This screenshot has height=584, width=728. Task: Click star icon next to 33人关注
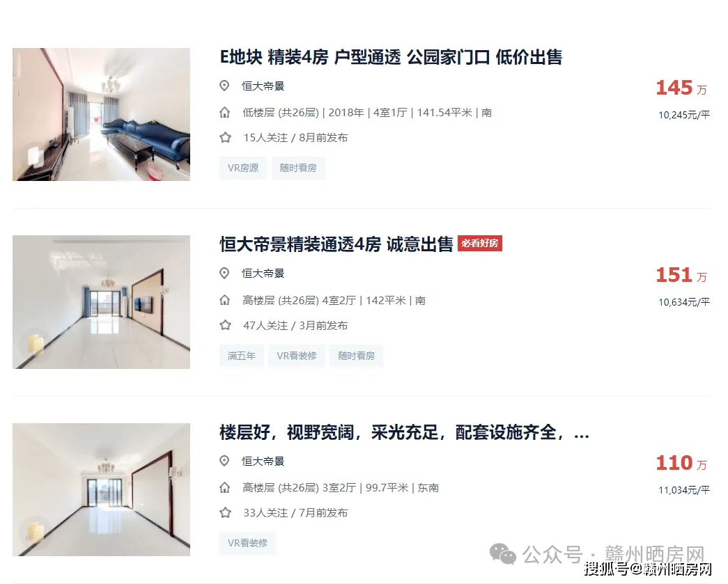point(225,512)
